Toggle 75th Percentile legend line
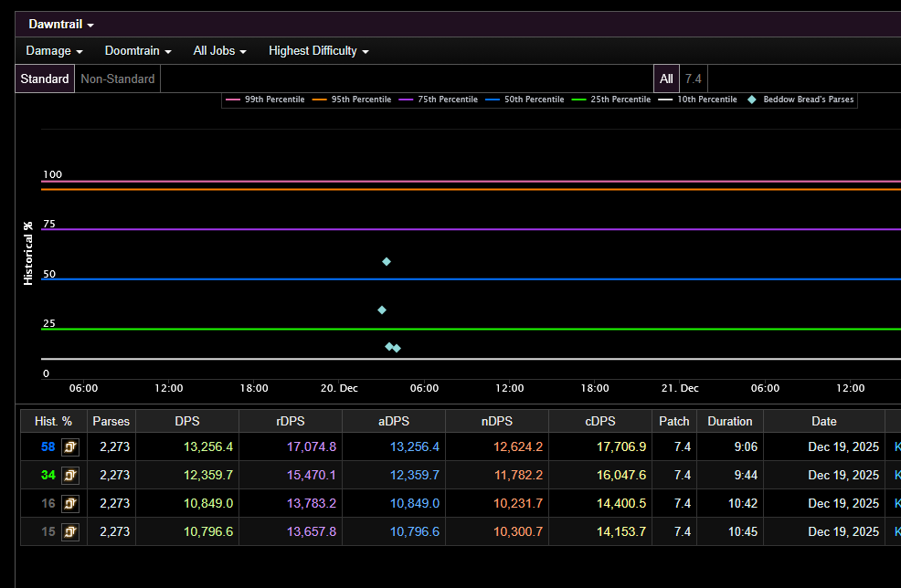The image size is (901, 588). coord(439,100)
